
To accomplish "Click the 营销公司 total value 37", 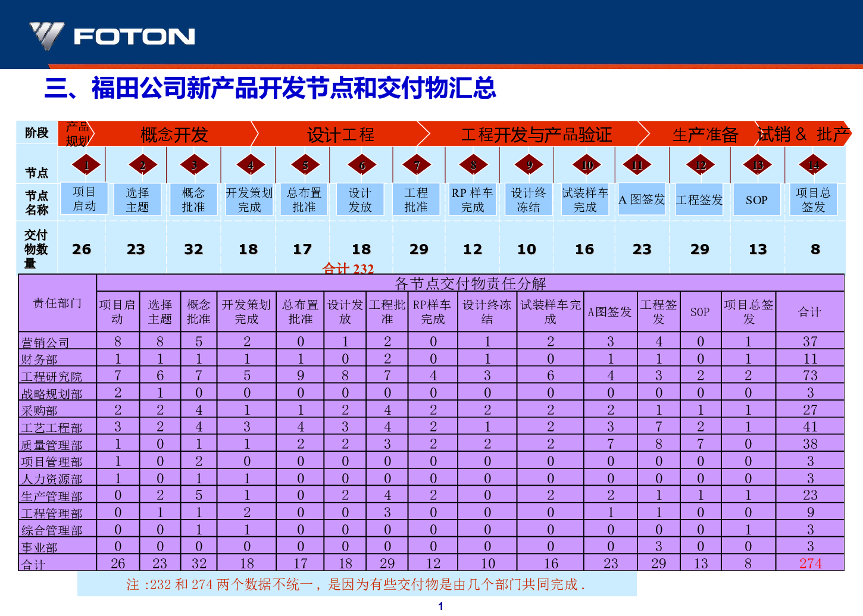I will point(810,342).
